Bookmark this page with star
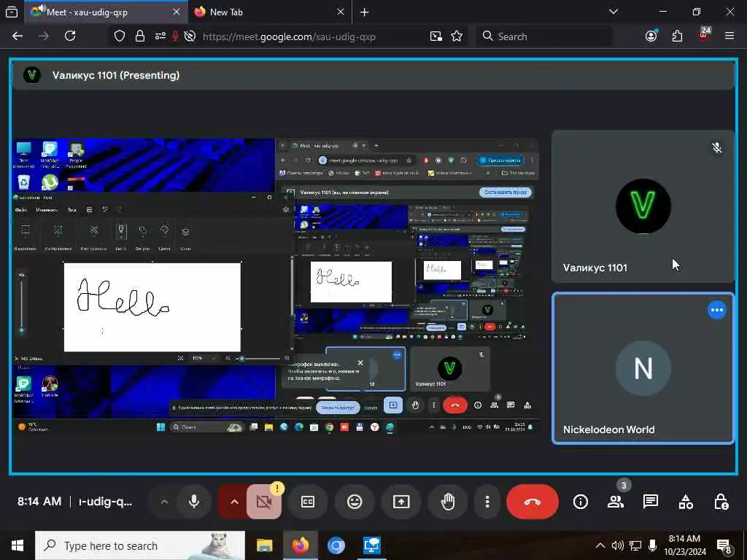This screenshot has width=747, height=560. 457,36
